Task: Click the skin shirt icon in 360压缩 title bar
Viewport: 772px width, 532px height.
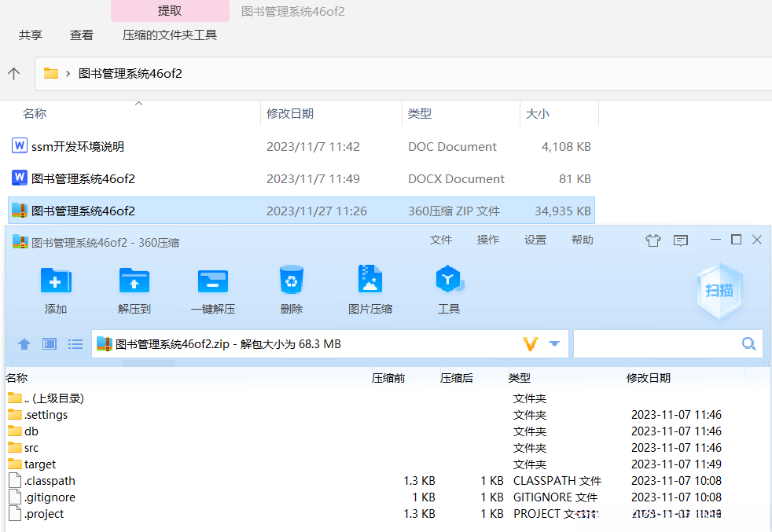Action: pos(653,240)
